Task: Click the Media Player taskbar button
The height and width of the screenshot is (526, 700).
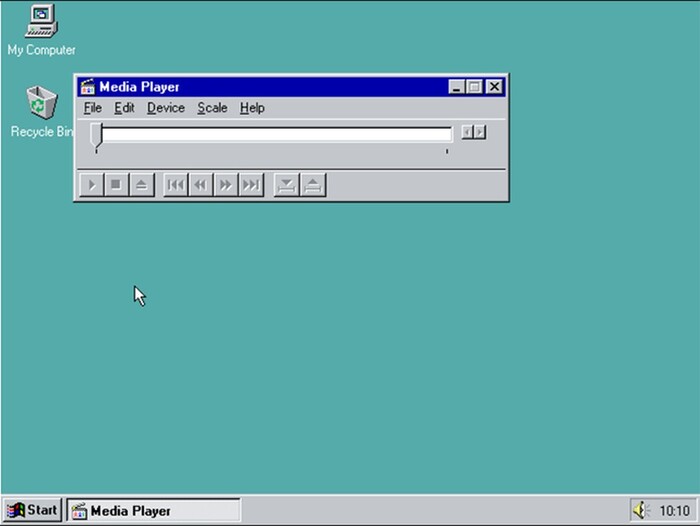Action: [154, 510]
